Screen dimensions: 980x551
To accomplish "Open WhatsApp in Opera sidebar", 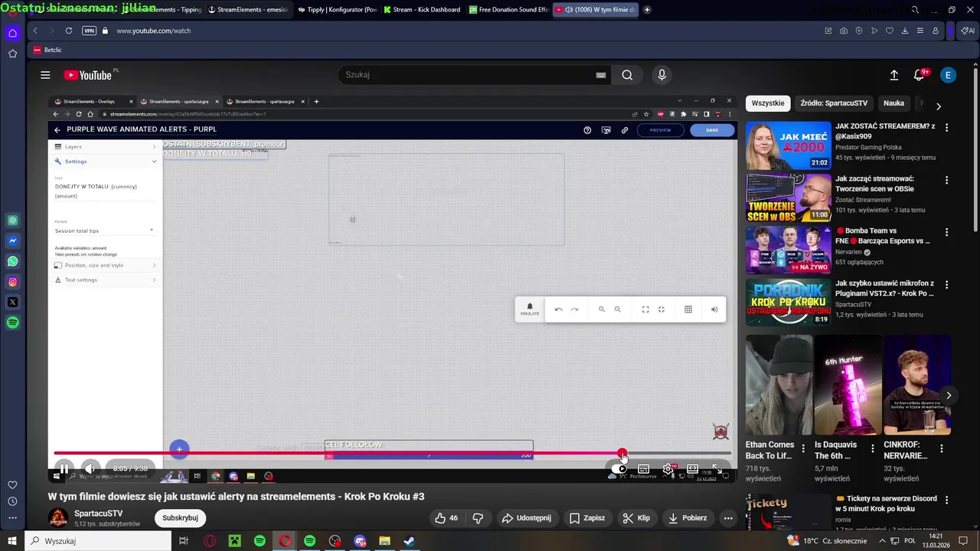I will click(12, 262).
